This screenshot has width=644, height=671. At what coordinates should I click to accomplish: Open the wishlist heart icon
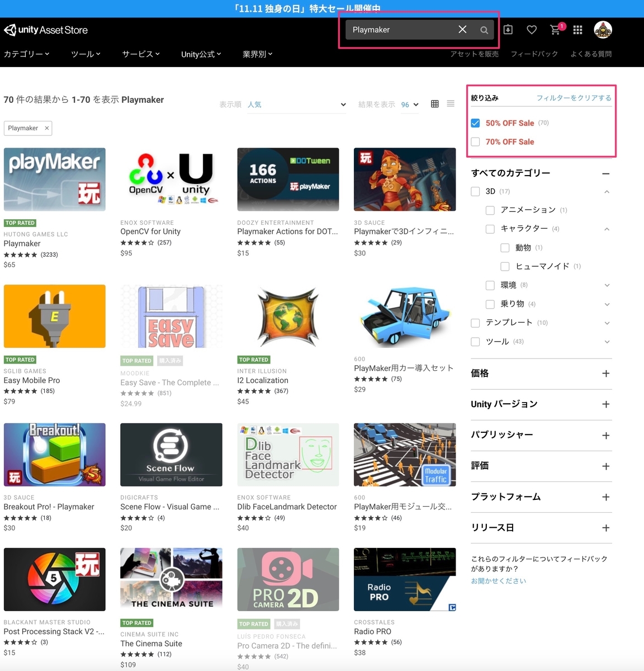pos(532,30)
